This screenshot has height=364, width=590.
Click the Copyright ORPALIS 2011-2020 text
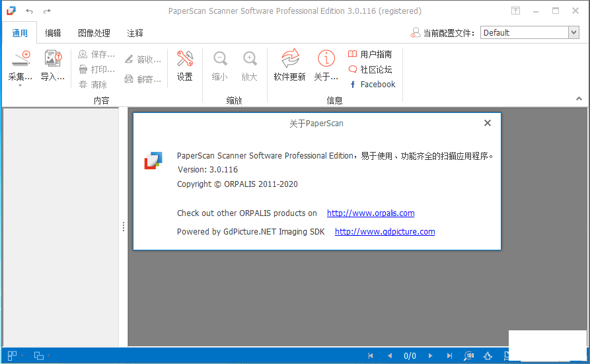tap(237, 184)
